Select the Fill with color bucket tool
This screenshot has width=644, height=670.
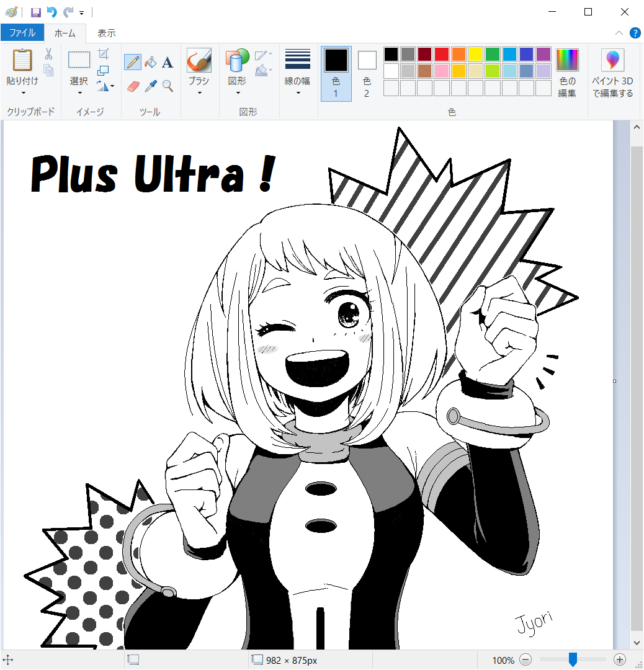(x=150, y=62)
